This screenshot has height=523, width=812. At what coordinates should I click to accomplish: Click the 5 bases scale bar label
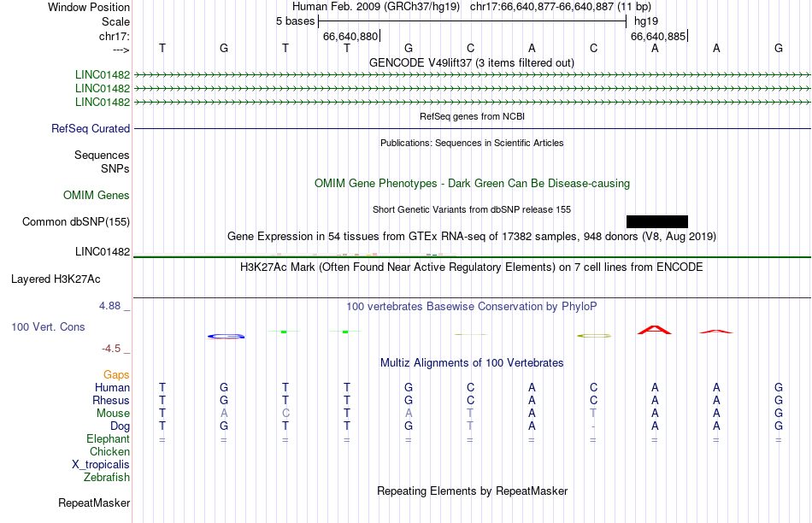click(x=295, y=21)
